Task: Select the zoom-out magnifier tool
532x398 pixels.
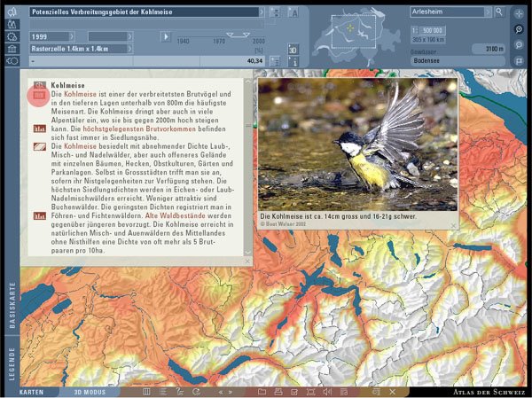Action: [x=519, y=45]
